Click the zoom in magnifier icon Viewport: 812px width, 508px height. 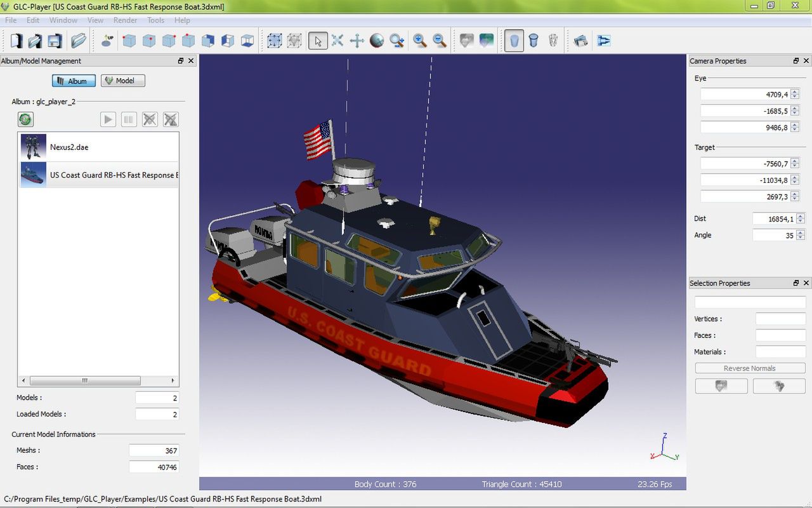(x=420, y=41)
